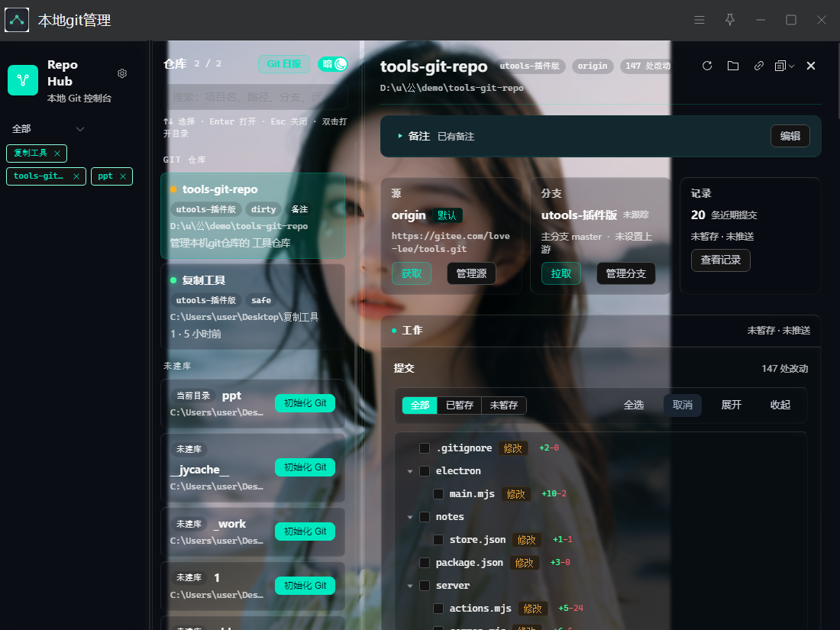The height and width of the screenshot is (630, 840).
Task: Click the safe status badge
Action: pos(261,301)
